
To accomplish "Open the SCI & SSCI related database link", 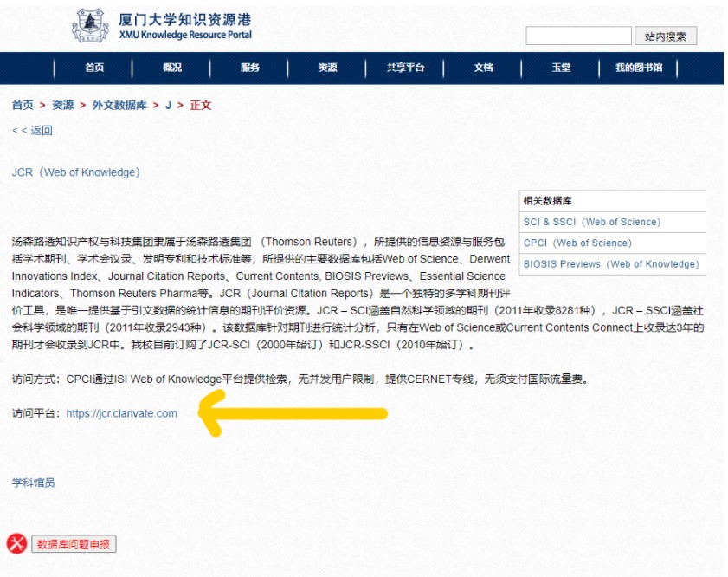I will pos(592,222).
